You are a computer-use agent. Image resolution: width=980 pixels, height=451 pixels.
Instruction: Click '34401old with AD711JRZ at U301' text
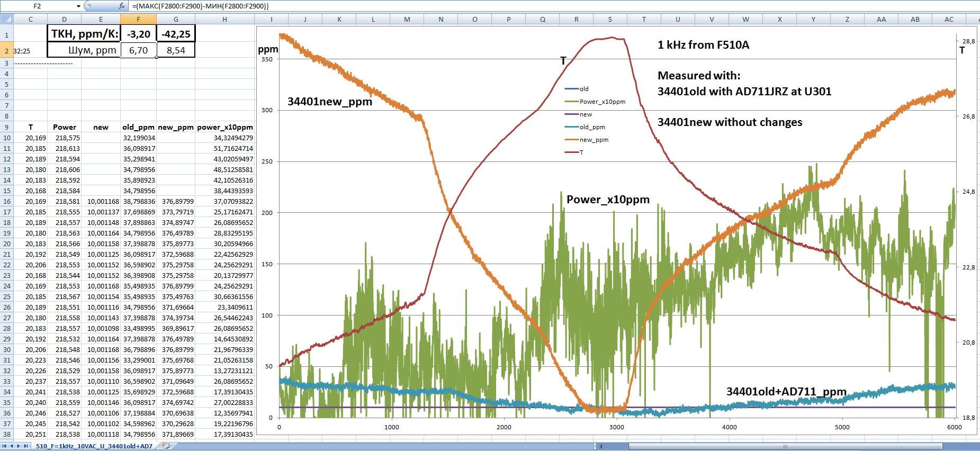744,92
